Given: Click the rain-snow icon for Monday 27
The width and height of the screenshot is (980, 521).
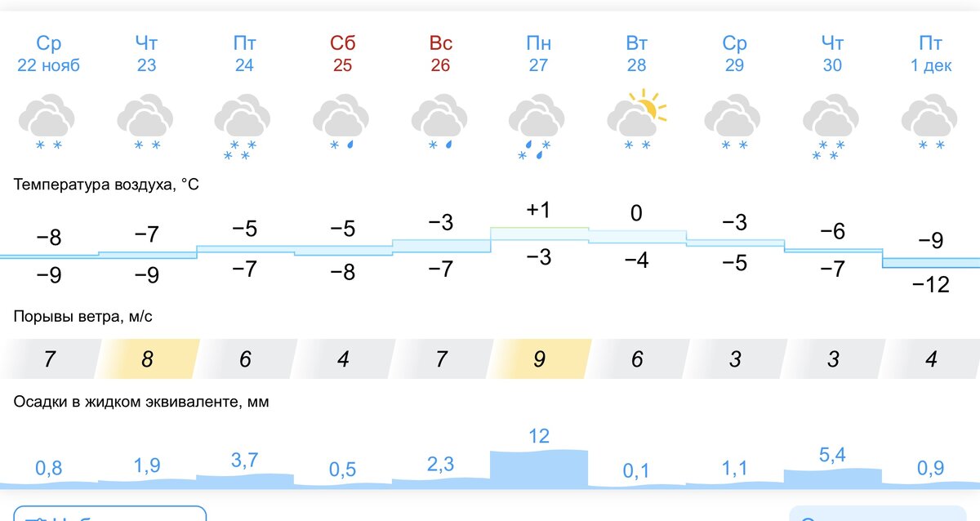Looking at the screenshot, I should click(538, 128).
